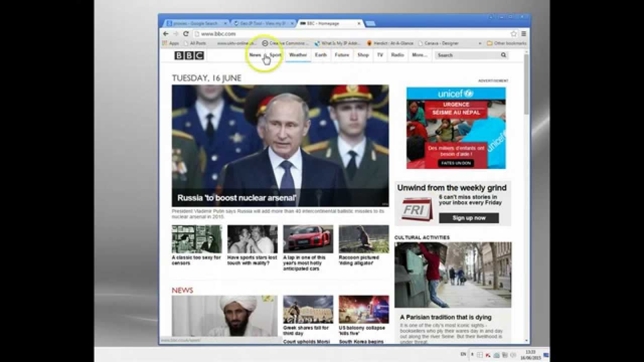Open the Chrome hamburger menu
The width and height of the screenshot is (644, 362).
(524, 34)
